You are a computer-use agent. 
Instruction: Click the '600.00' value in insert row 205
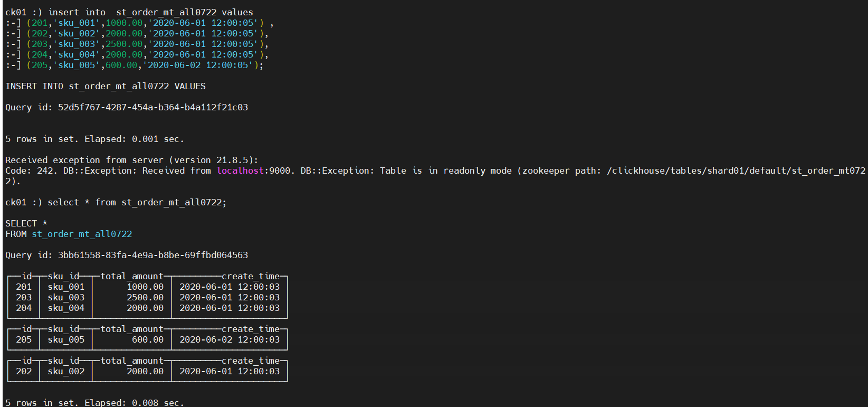pos(121,65)
